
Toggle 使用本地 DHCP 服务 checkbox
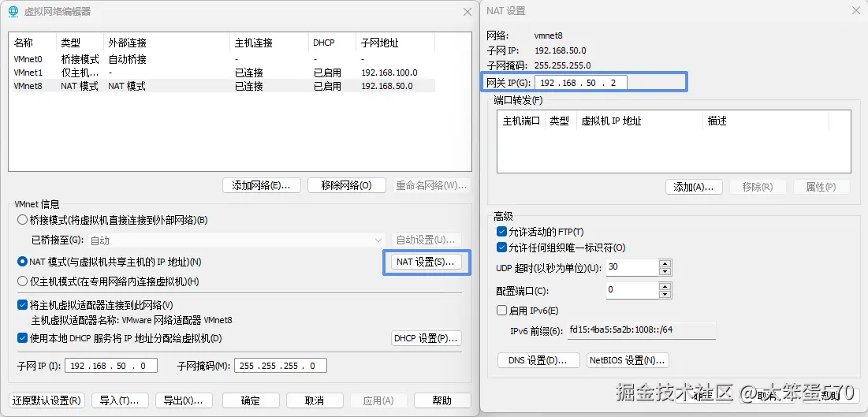[x=22, y=338]
